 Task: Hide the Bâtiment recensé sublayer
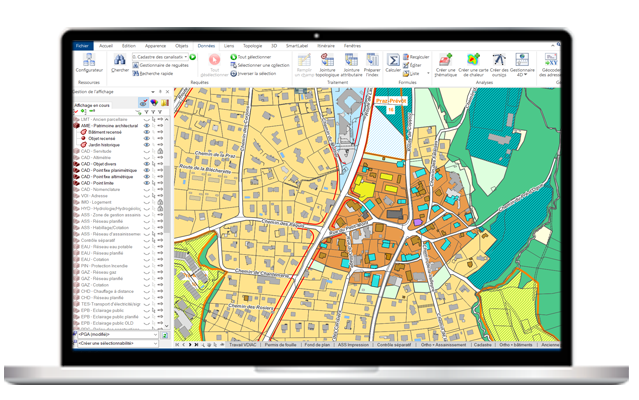coord(147,132)
